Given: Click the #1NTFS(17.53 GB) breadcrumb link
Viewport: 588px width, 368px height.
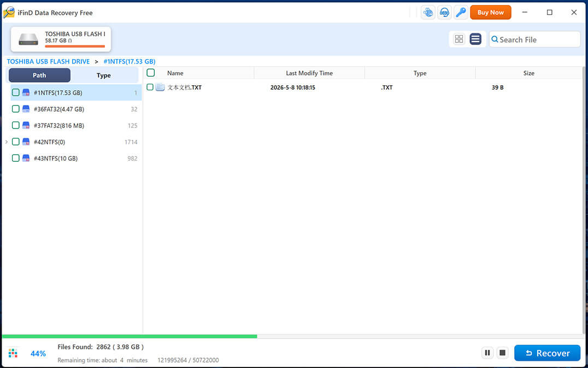Looking at the screenshot, I should [130, 62].
